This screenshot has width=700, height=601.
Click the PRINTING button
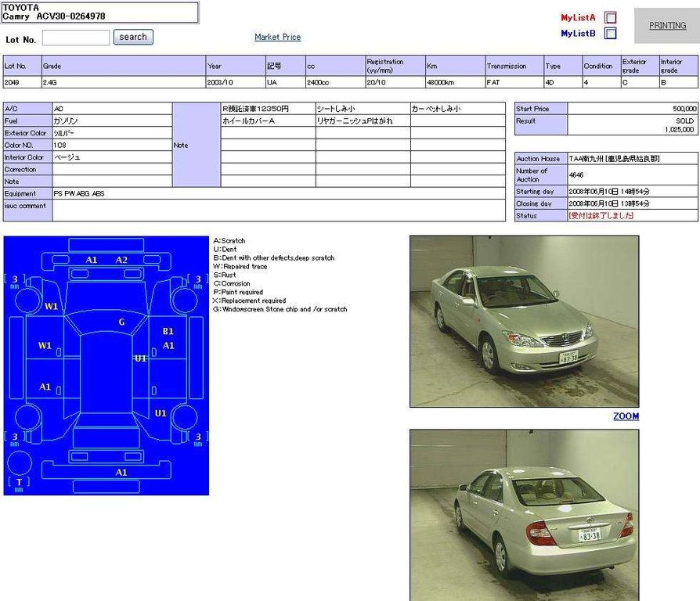(667, 25)
